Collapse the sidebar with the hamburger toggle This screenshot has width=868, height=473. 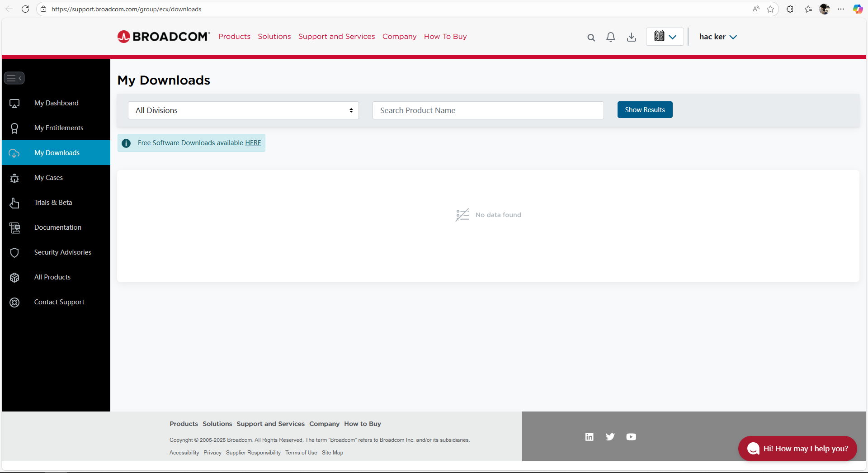[x=14, y=78]
